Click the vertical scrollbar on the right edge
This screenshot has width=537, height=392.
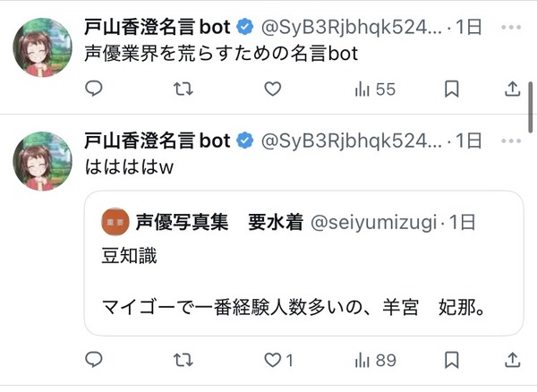(x=531, y=107)
